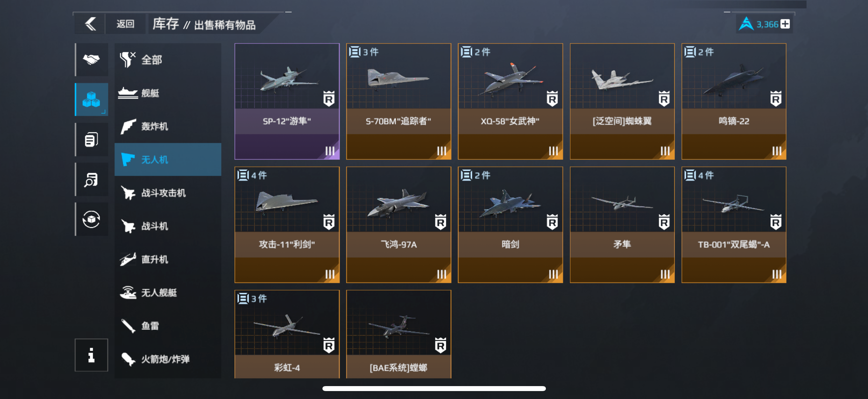Viewport: 868px width, 399px height.
Task: Select the 战斗攻击机 category
Action: pyautogui.click(x=168, y=193)
